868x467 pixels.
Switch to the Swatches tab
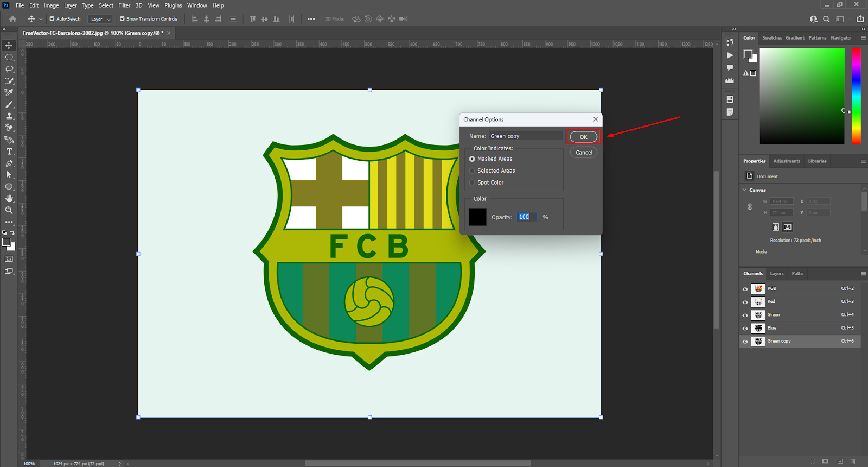pyautogui.click(x=771, y=38)
